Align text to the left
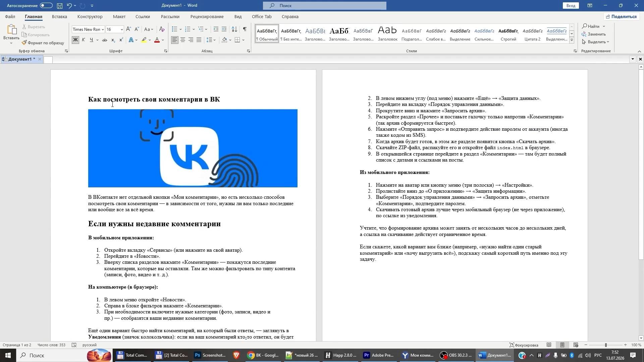Screen dimensions: 644x362 coord(175,40)
